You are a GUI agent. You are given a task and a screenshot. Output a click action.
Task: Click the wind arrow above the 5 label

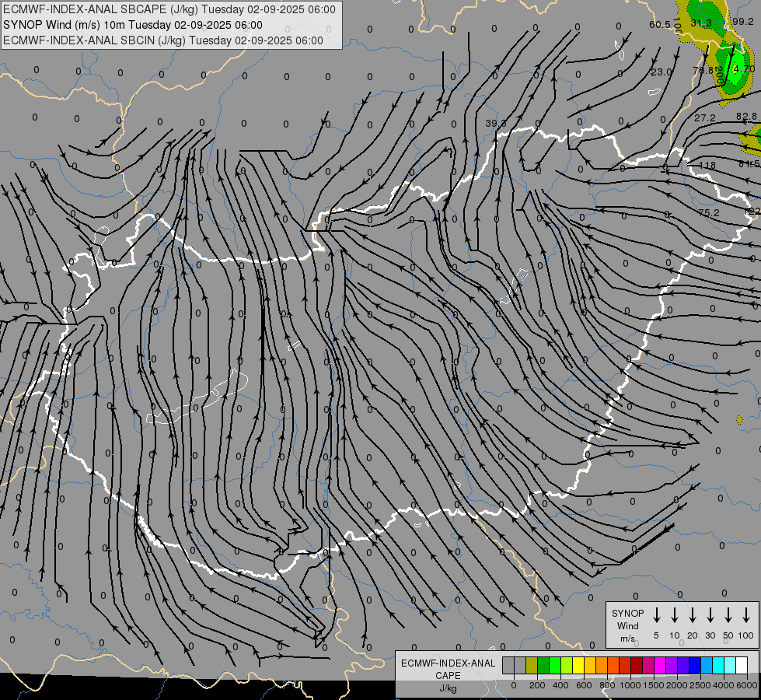(x=656, y=615)
